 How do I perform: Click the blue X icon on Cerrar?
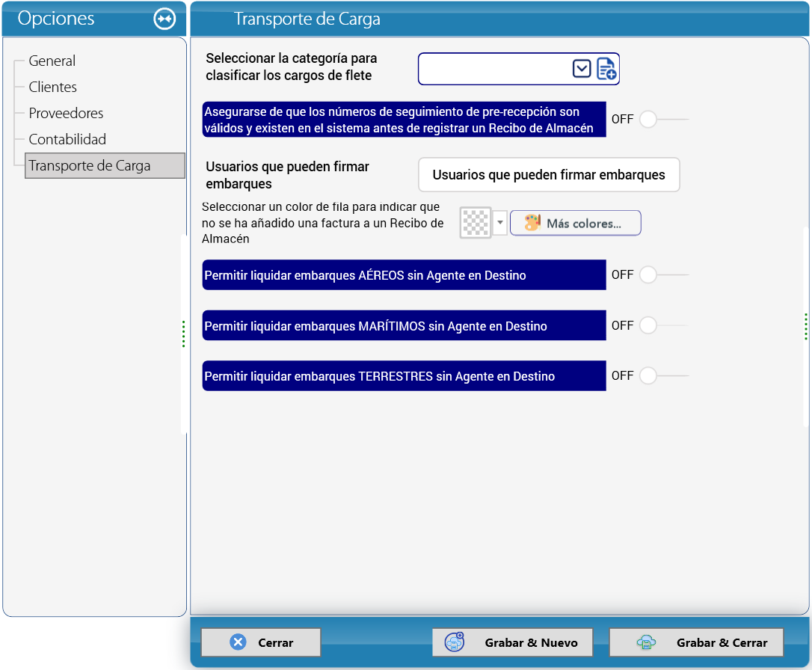(239, 642)
